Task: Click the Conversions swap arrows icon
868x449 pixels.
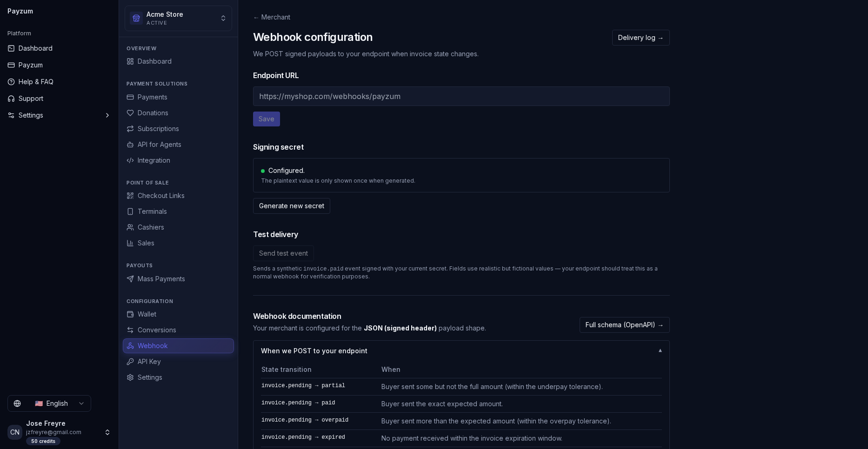Action: pyautogui.click(x=130, y=330)
